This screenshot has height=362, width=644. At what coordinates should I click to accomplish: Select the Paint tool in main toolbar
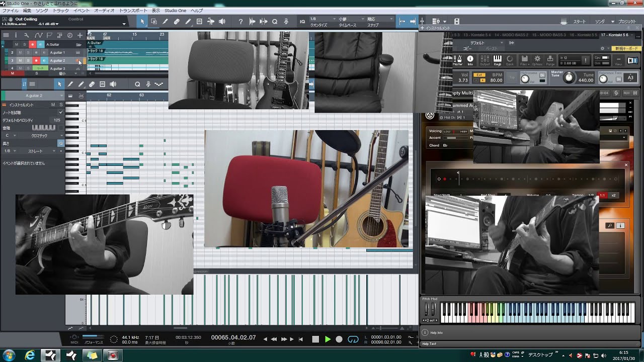(x=188, y=22)
